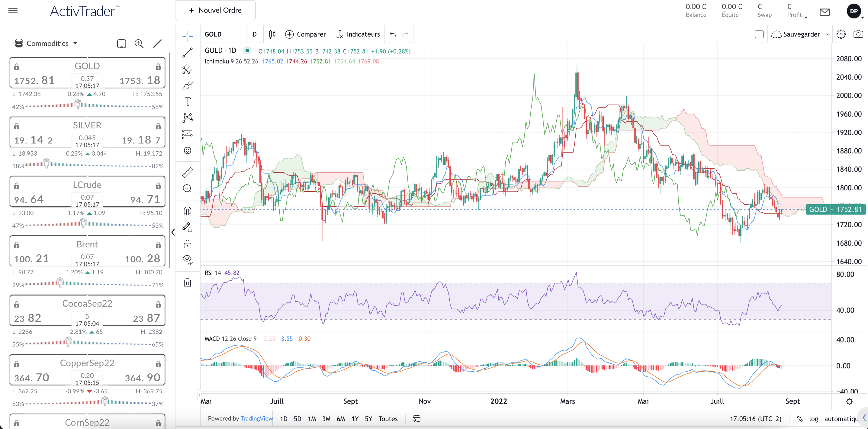The width and height of the screenshot is (868, 429).
Task: Select the ruler measure tool
Action: pyautogui.click(x=188, y=172)
